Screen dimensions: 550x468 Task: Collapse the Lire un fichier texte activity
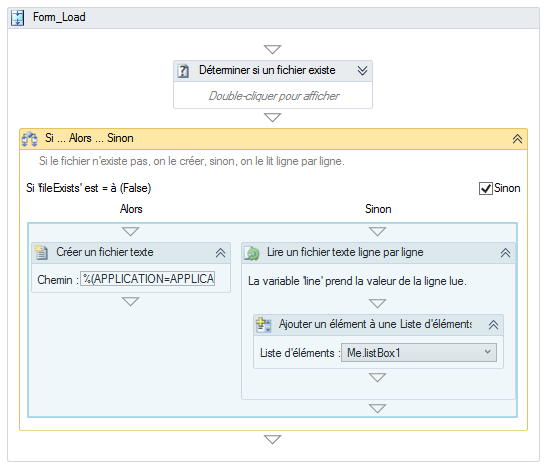coord(505,253)
